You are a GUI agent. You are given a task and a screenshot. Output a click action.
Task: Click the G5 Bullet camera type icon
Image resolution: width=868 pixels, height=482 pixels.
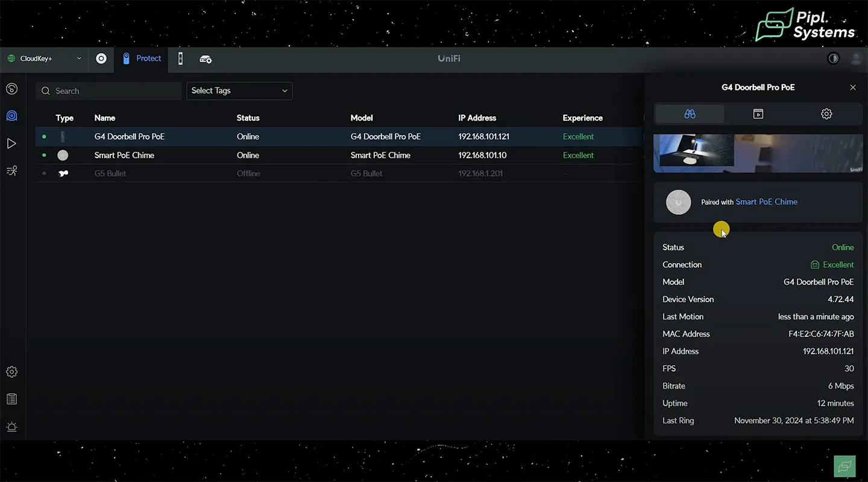(63, 174)
